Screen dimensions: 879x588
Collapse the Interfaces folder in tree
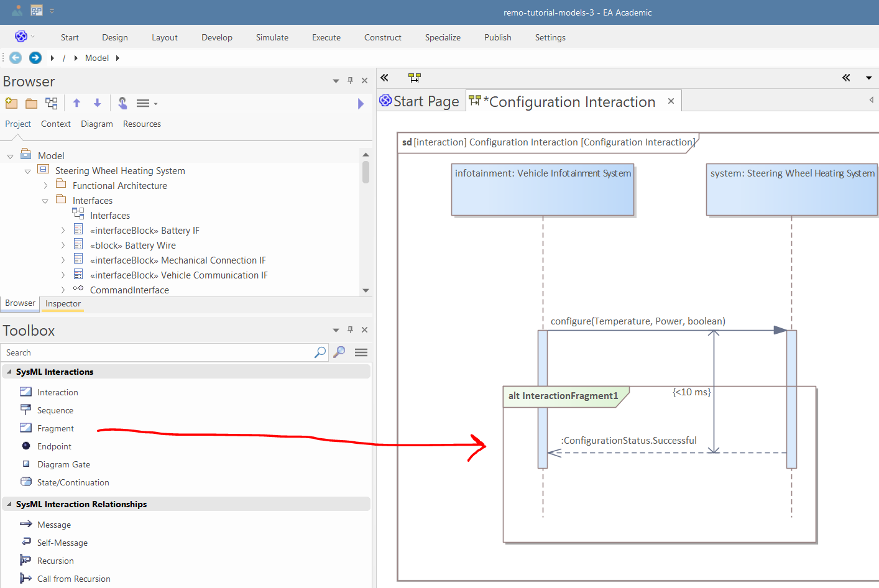(45, 201)
